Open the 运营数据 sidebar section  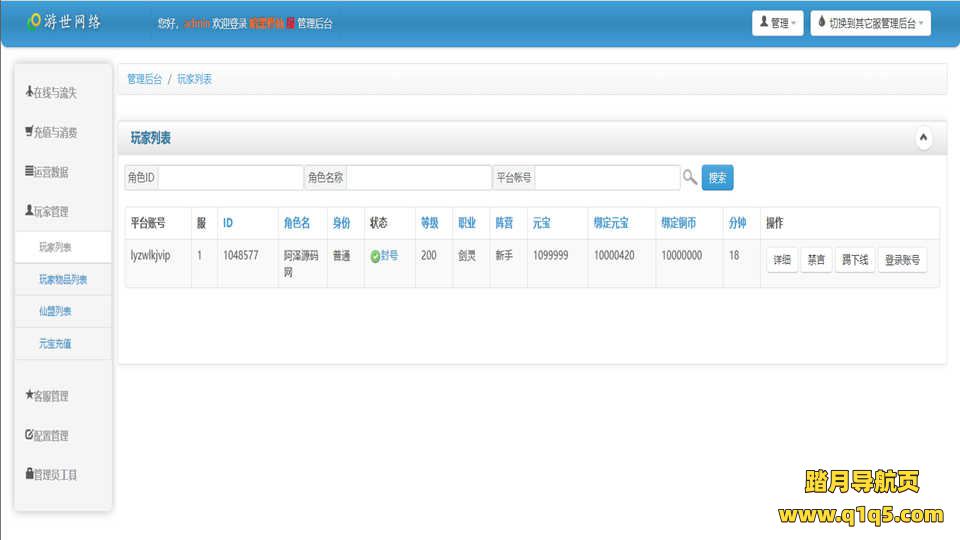48,172
